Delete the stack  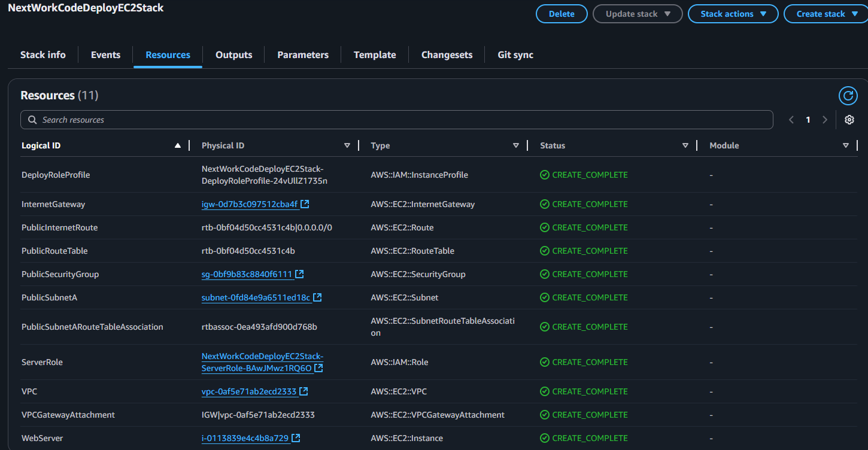pyautogui.click(x=562, y=14)
